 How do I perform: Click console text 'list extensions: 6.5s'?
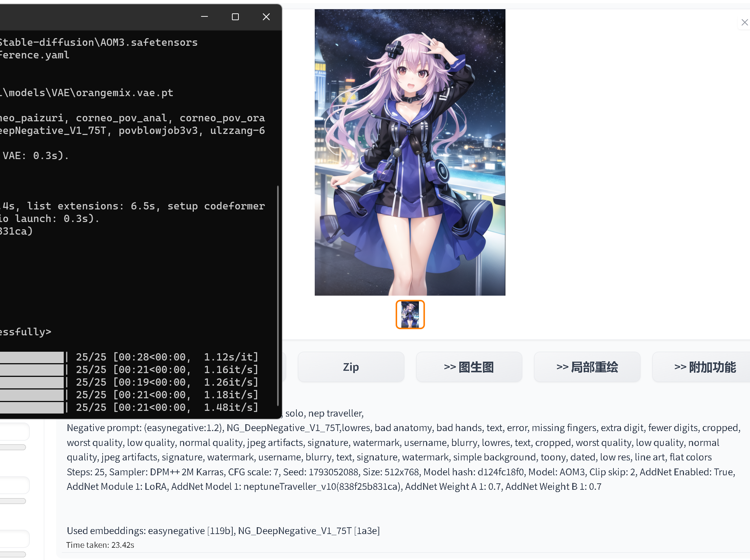[x=91, y=206]
